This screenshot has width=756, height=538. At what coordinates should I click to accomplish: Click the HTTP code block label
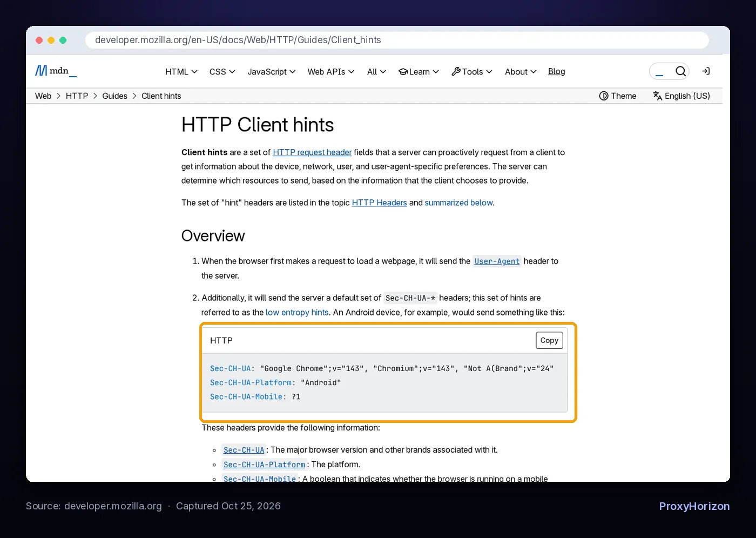(221, 340)
